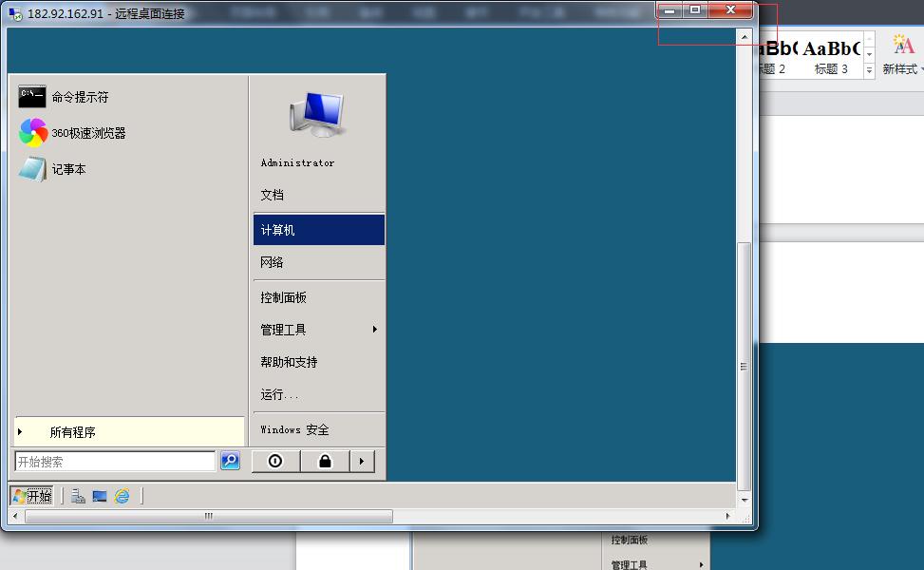Expand the shutdown options arrow
Image resolution: width=924 pixels, height=570 pixels.
tap(362, 461)
